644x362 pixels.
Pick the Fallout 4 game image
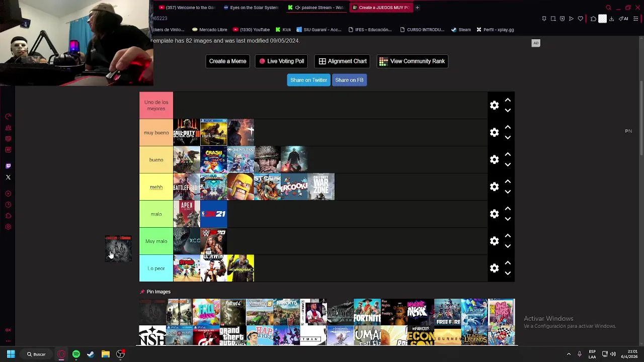[x=233, y=312]
